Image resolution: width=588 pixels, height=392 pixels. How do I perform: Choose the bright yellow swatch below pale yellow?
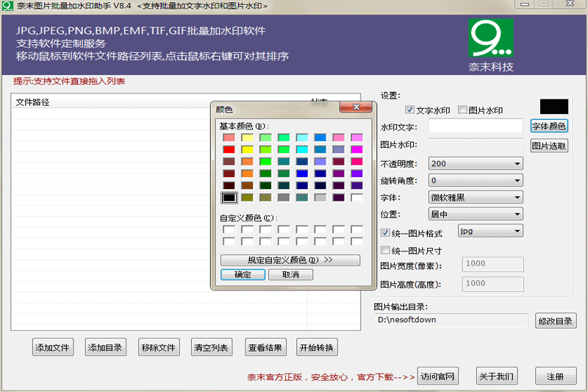pos(247,150)
